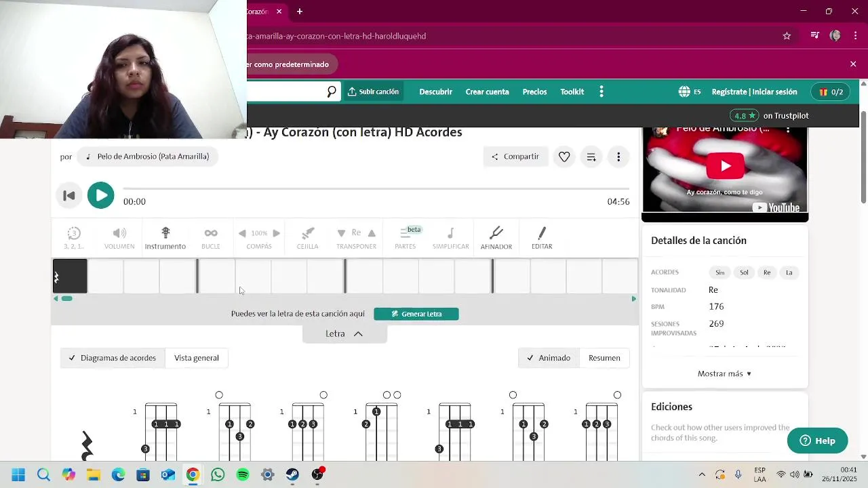Decrease Compás tempo with left arrow
Viewport: 868px width, 488px height.
click(242, 233)
